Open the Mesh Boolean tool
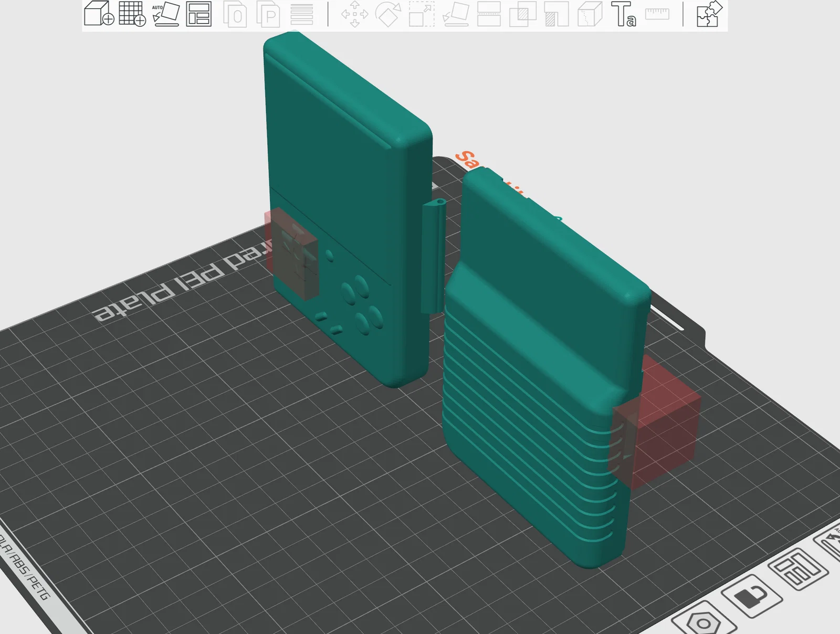840x634 pixels. pyautogui.click(x=522, y=14)
